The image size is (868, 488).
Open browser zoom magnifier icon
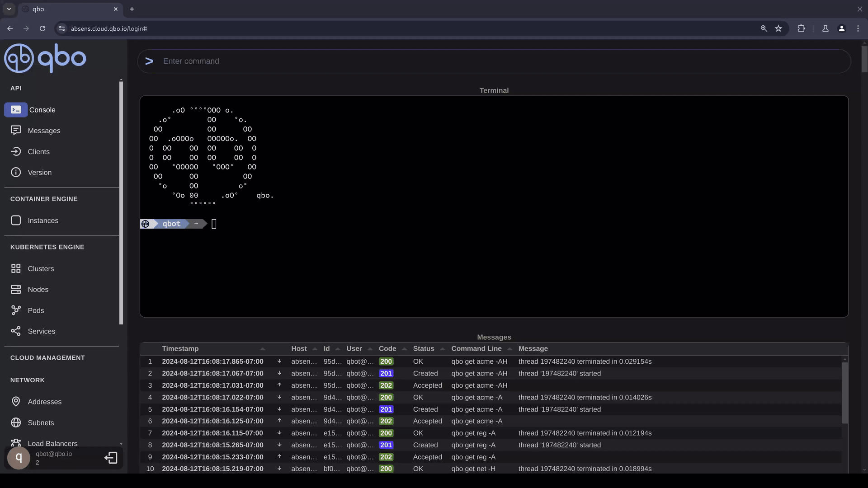point(764,28)
